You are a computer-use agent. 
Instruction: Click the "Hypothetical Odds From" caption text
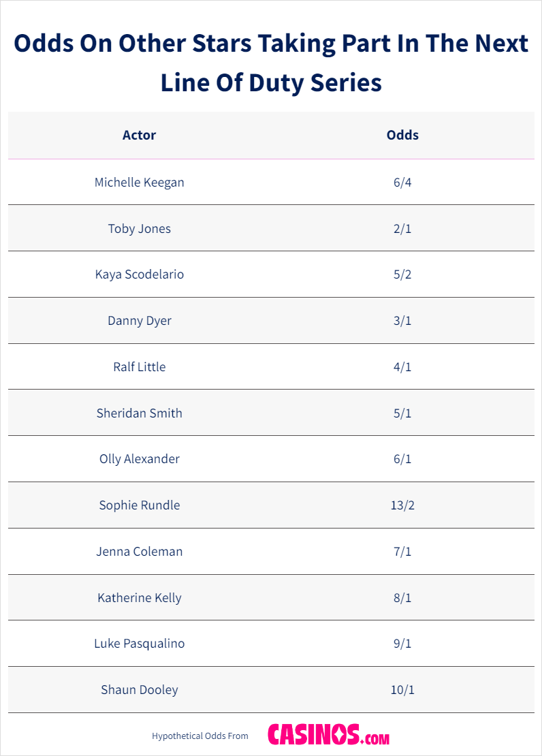(x=200, y=736)
